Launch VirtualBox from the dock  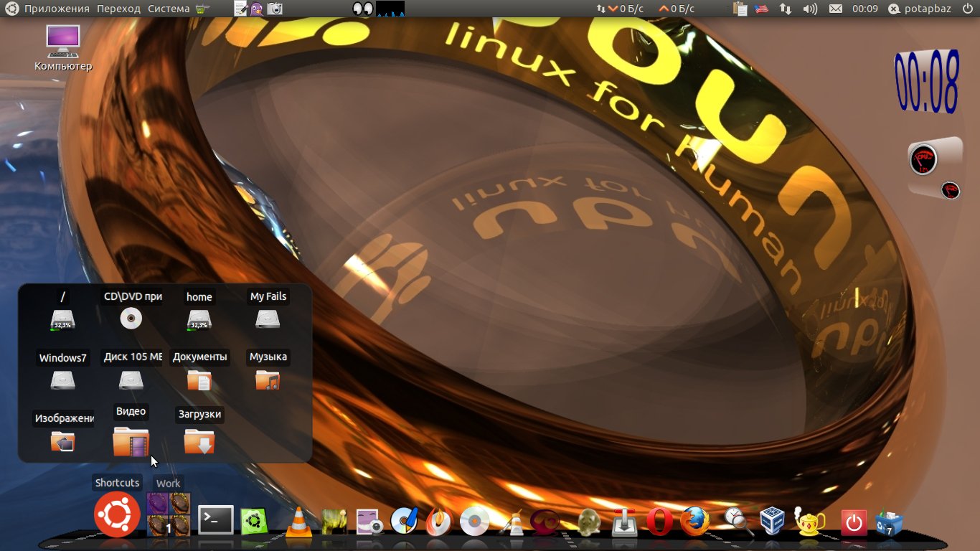click(x=773, y=522)
